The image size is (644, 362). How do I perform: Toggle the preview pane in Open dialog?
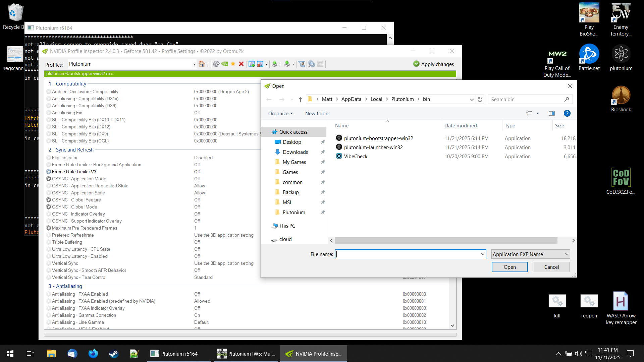[x=551, y=113]
